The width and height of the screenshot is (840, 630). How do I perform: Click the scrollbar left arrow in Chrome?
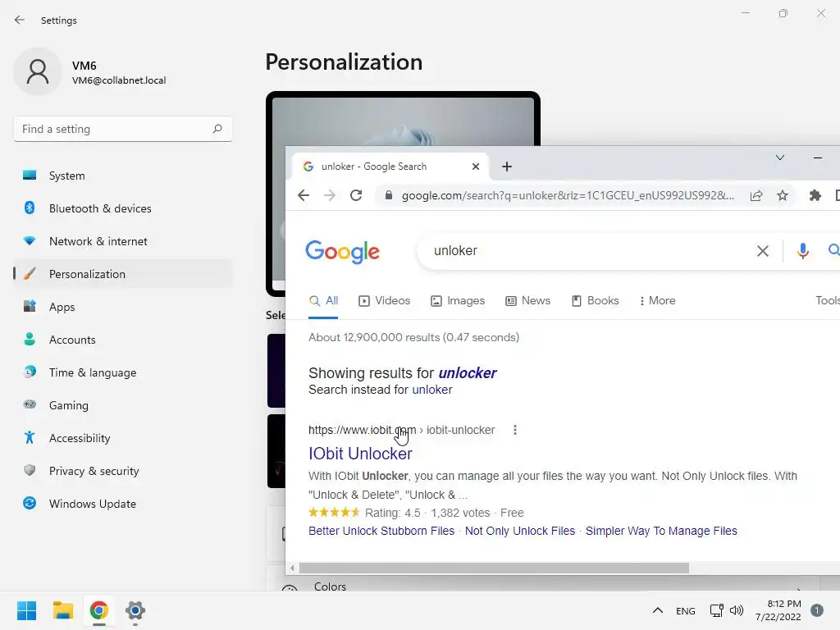pyautogui.click(x=292, y=568)
